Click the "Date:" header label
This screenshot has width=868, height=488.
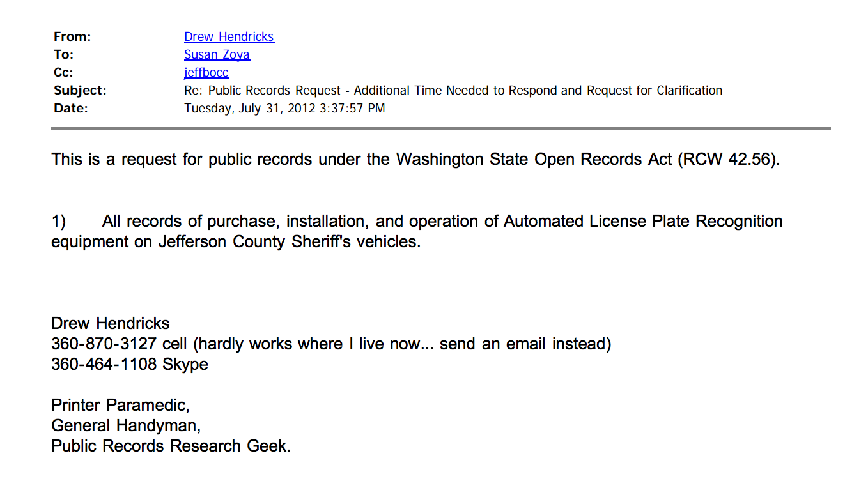click(x=70, y=109)
